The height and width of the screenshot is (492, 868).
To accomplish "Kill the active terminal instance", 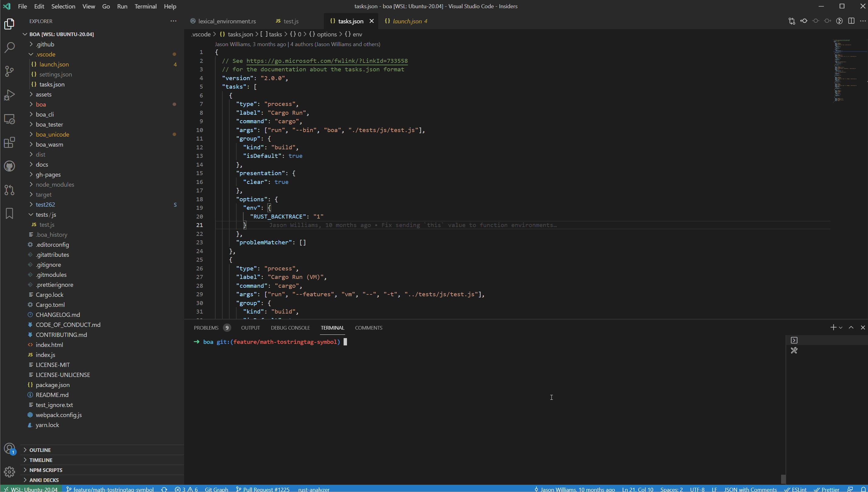I will coord(863,327).
